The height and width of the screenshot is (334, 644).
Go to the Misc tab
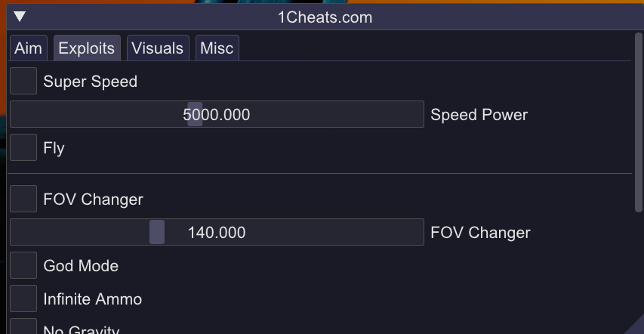tap(217, 48)
